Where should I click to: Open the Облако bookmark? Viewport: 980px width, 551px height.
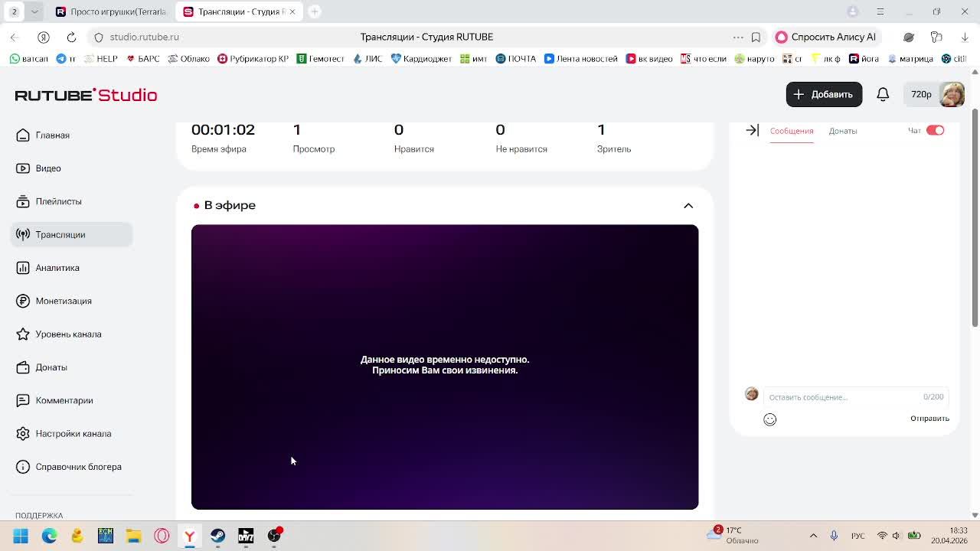[x=188, y=59]
